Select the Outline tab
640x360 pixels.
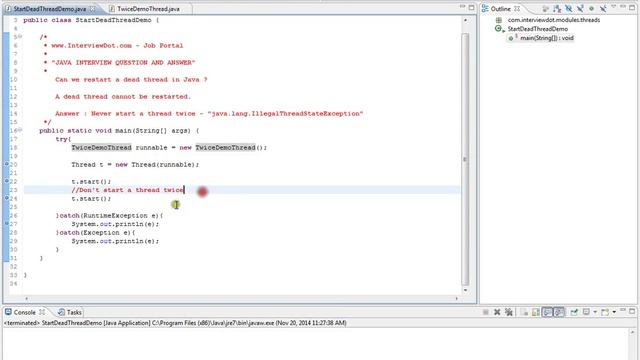(x=500, y=9)
